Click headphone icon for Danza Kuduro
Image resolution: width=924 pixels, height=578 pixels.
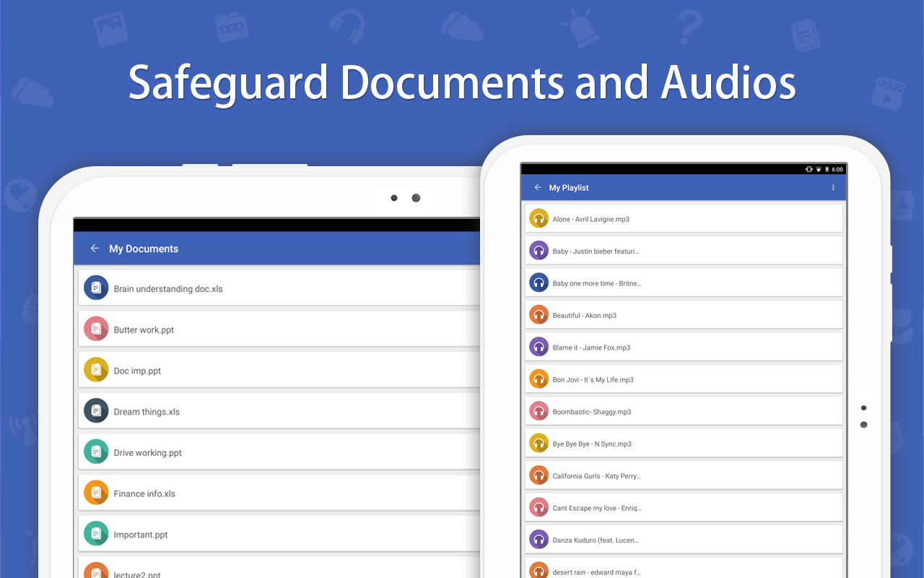(x=539, y=540)
